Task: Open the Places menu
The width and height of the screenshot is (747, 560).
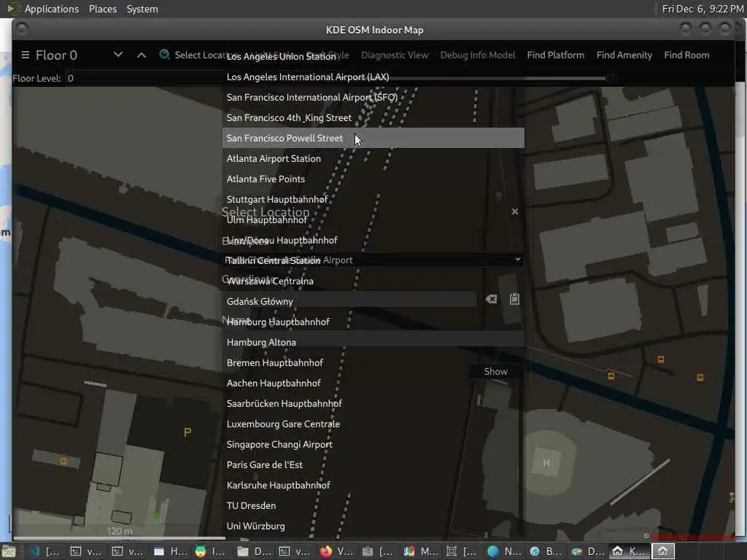Action: (102, 9)
